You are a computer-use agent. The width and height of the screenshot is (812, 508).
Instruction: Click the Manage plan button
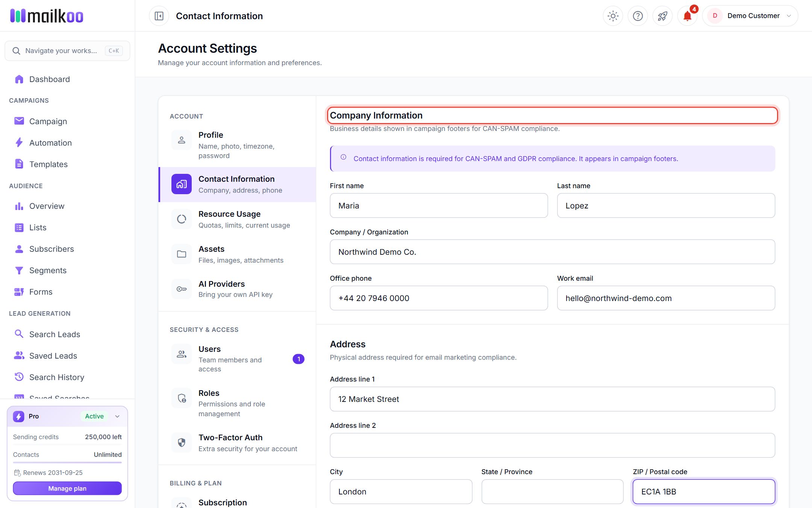coord(67,488)
